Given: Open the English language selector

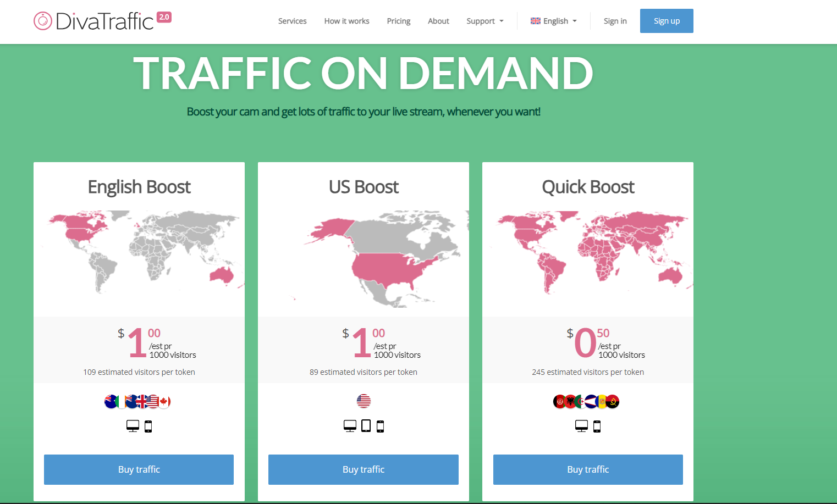Looking at the screenshot, I should pyautogui.click(x=554, y=21).
